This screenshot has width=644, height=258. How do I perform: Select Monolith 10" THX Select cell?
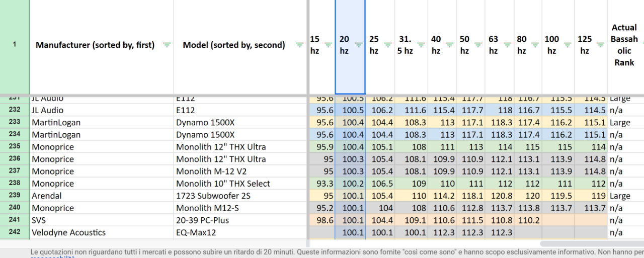pyautogui.click(x=240, y=184)
